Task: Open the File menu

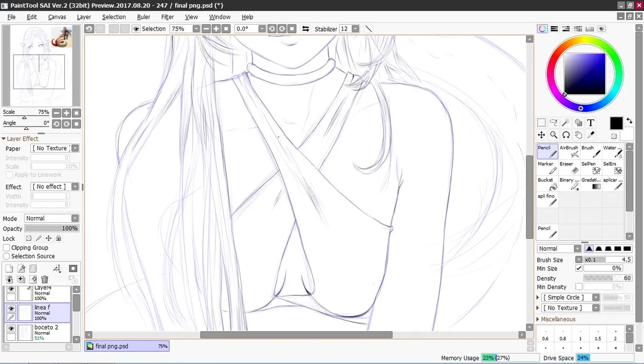Action: 11,17
